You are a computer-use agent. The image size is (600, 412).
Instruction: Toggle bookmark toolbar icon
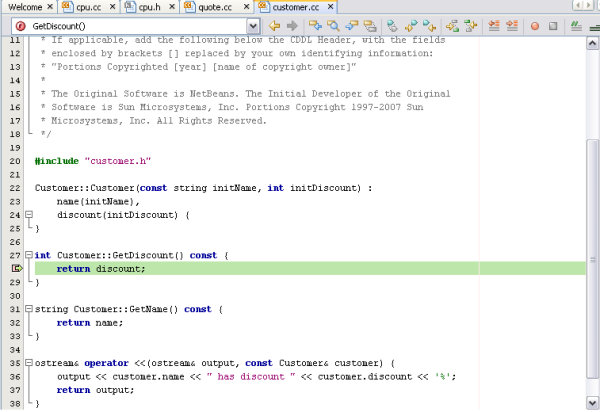coord(392,26)
